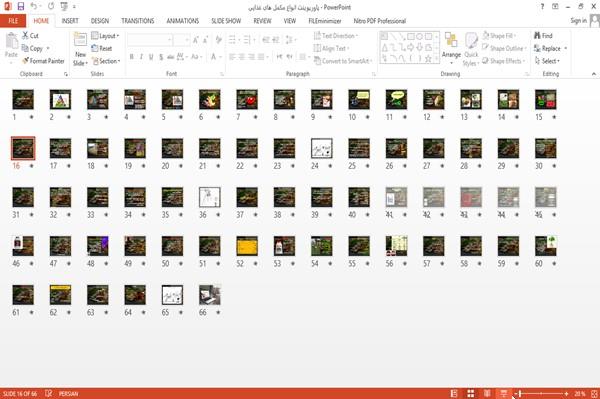Open the font size combo box
Image resolution: width=600 pixels, height=399 pixels.
(181, 40)
